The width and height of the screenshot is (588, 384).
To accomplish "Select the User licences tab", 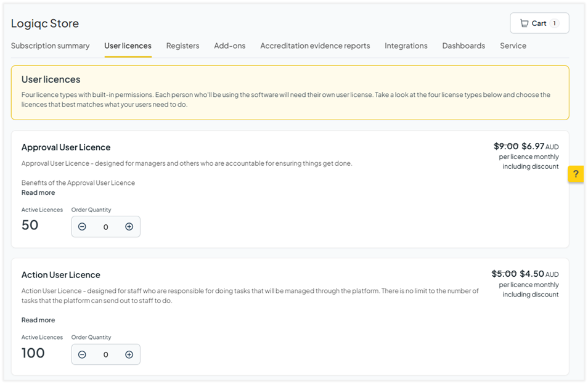I will 128,46.
